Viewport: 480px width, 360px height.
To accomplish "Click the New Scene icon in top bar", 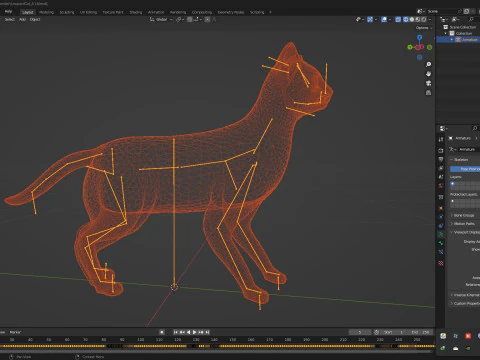I will tap(466, 11).
